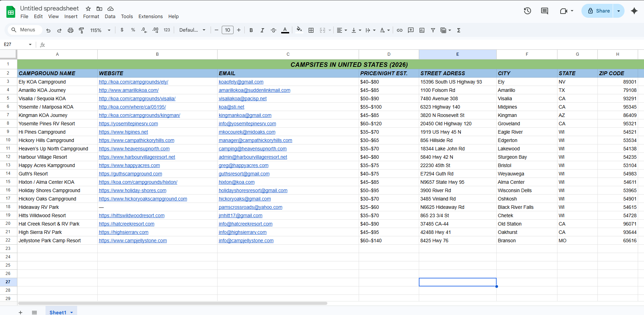Viewport: 644px width, 315px height.
Task: Star the Untitled spreadsheet document
Action: [x=88, y=9]
